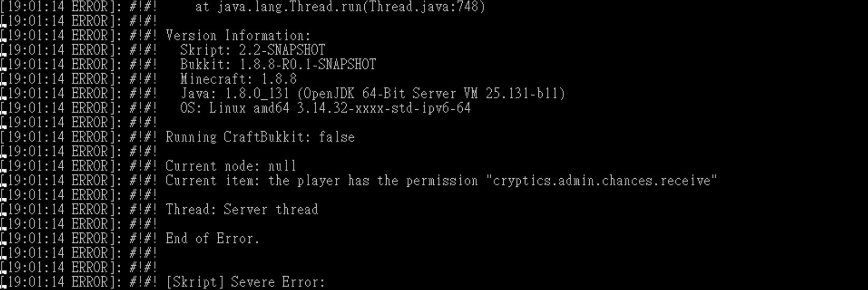This screenshot has height=290, width=868.
Task: Click the Minecraft 1.8.8 version line
Action: pos(238,79)
